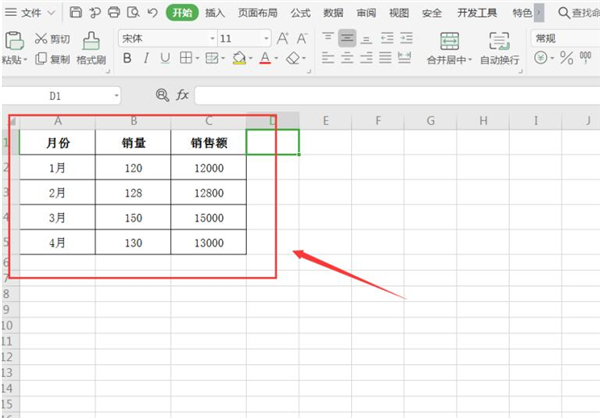Toggle underline formatting
This screenshot has height=418, width=600.
[164, 59]
